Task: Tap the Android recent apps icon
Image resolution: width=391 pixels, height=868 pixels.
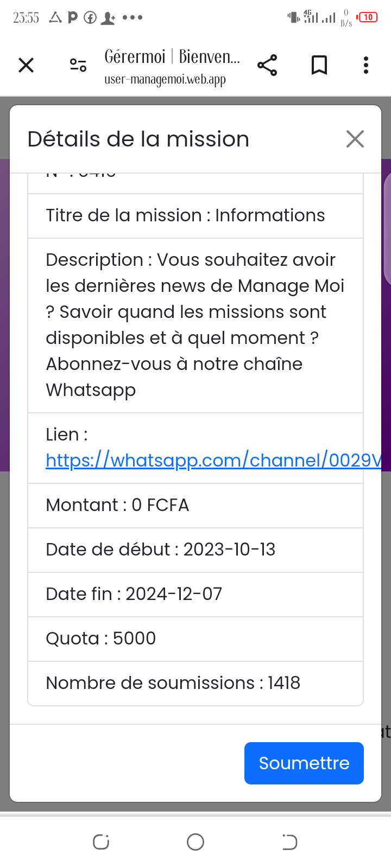Action: [101, 842]
